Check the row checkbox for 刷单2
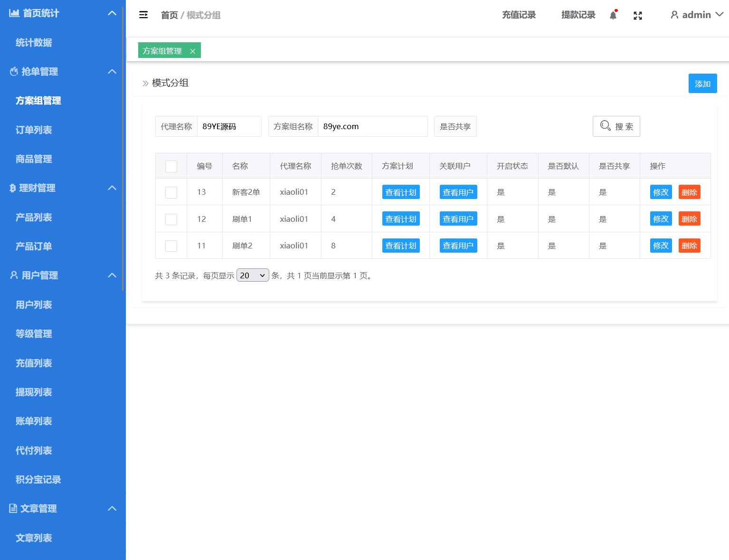729x560 pixels. [171, 246]
